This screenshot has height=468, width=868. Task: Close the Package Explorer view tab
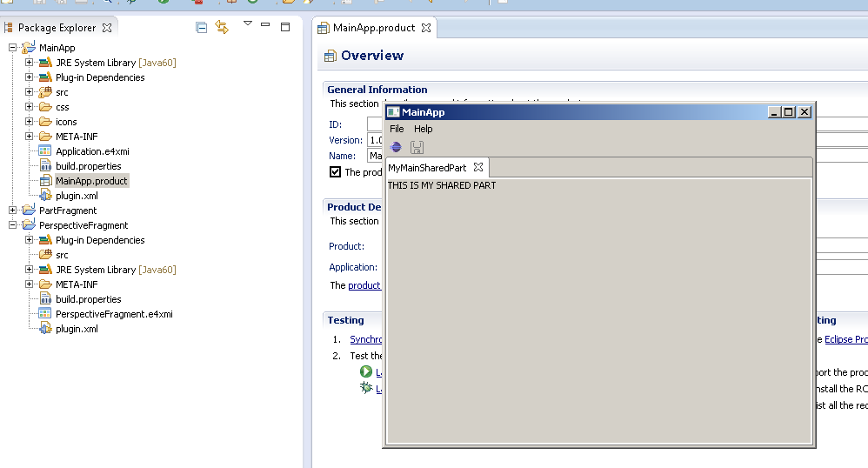(x=107, y=29)
